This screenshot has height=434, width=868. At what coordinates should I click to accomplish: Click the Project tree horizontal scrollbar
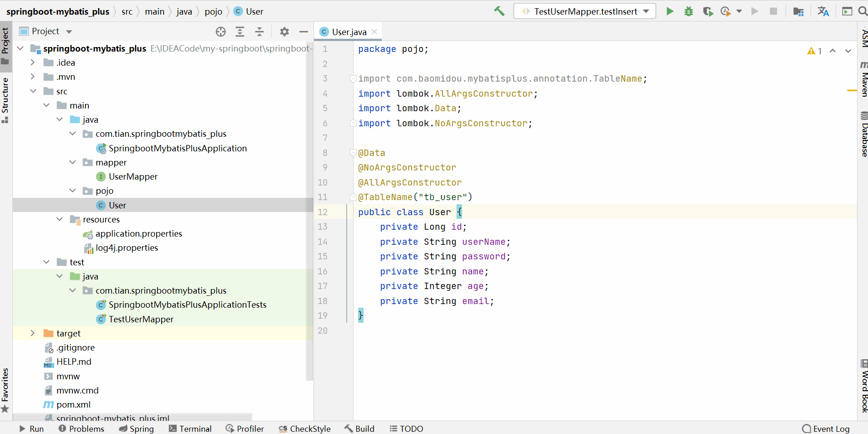(132, 417)
